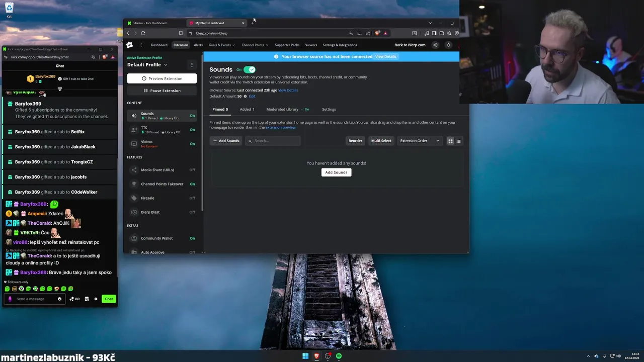Open Brave browser from the taskbar
The height and width of the screenshot is (362, 644).
316,356
